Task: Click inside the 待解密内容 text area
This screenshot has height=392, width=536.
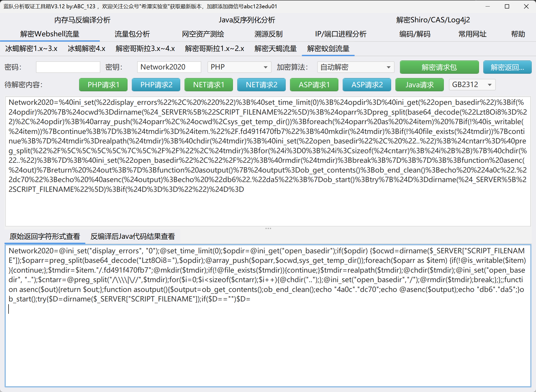Action: pos(268,208)
